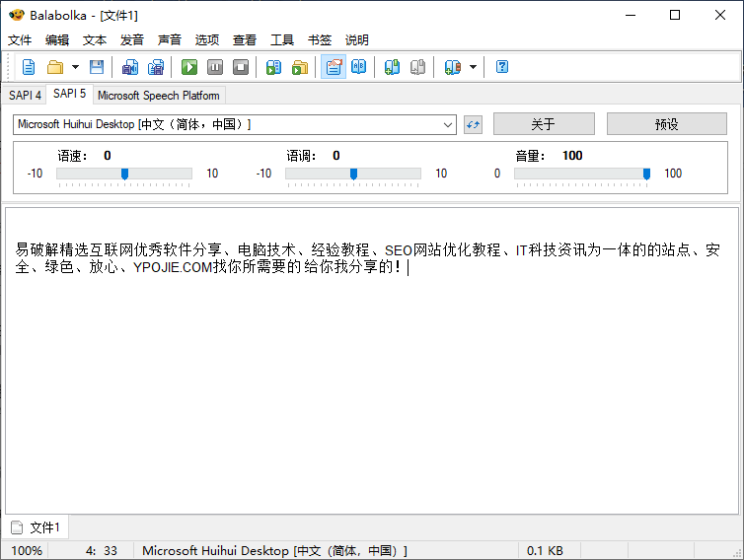Click the Save floppy disk icon
Image resolution: width=744 pixels, height=560 pixels.
pos(97,67)
